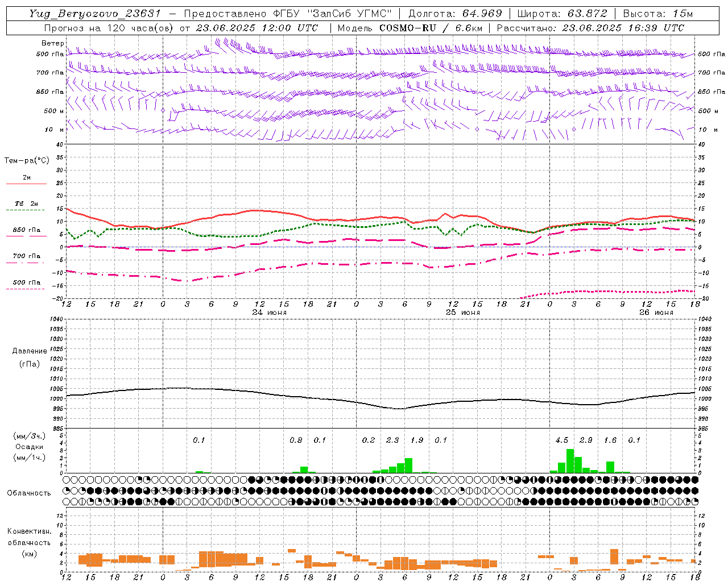This screenshot has height=582, width=728.
Task: Select the elevation text Высота: 15м
Action: pyautogui.click(x=658, y=14)
